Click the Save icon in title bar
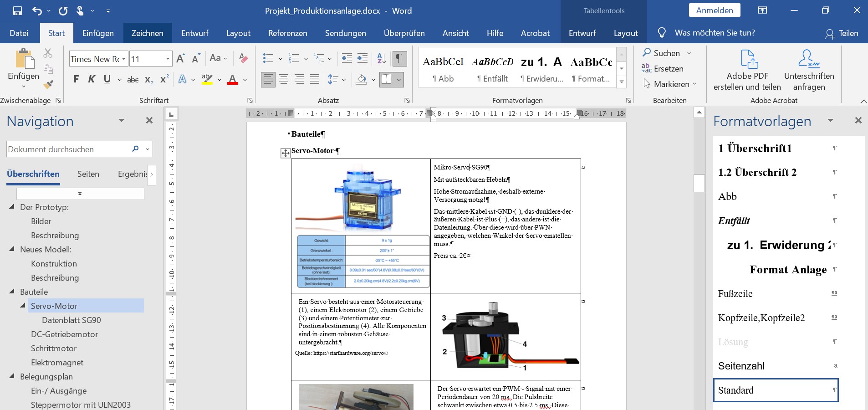 pos(17,10)
